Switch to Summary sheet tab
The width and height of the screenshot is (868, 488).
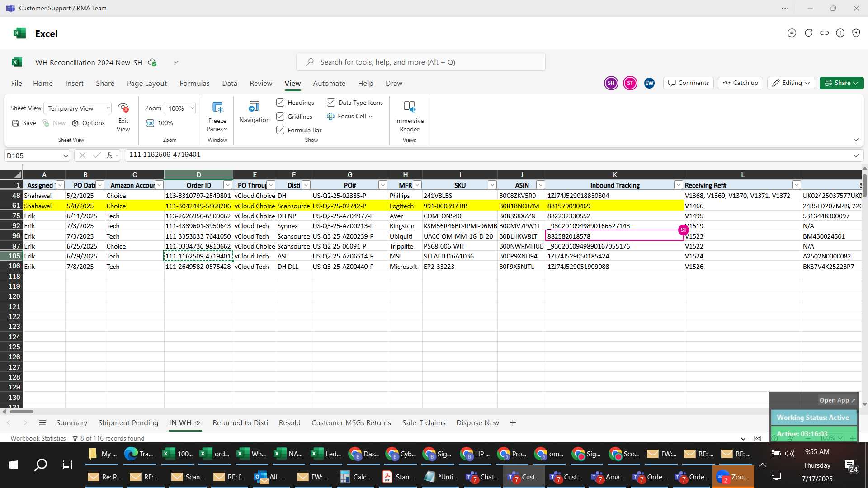click(71, 423)
